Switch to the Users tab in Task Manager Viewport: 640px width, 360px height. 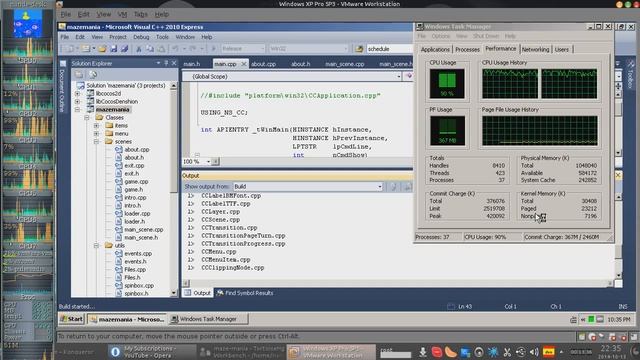[562, 49]
